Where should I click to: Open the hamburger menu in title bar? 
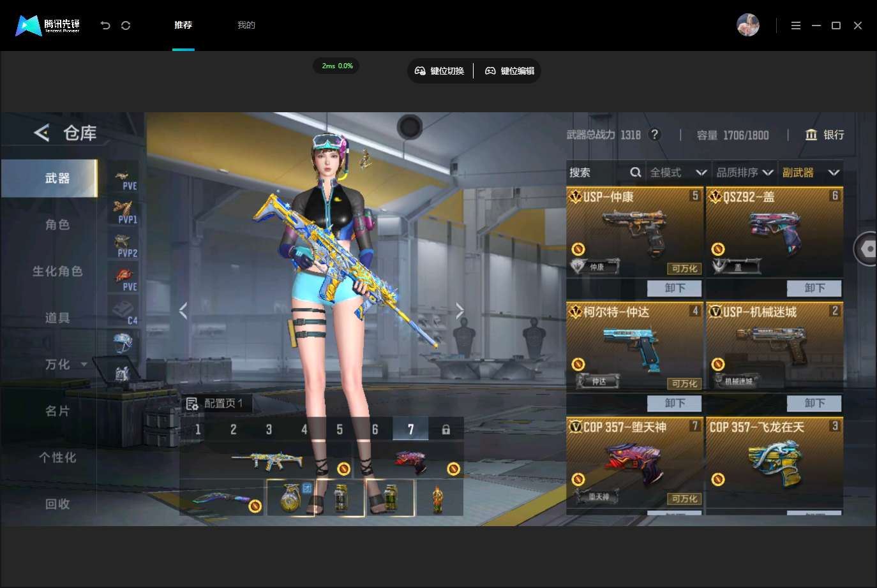[x=796, y=26]
